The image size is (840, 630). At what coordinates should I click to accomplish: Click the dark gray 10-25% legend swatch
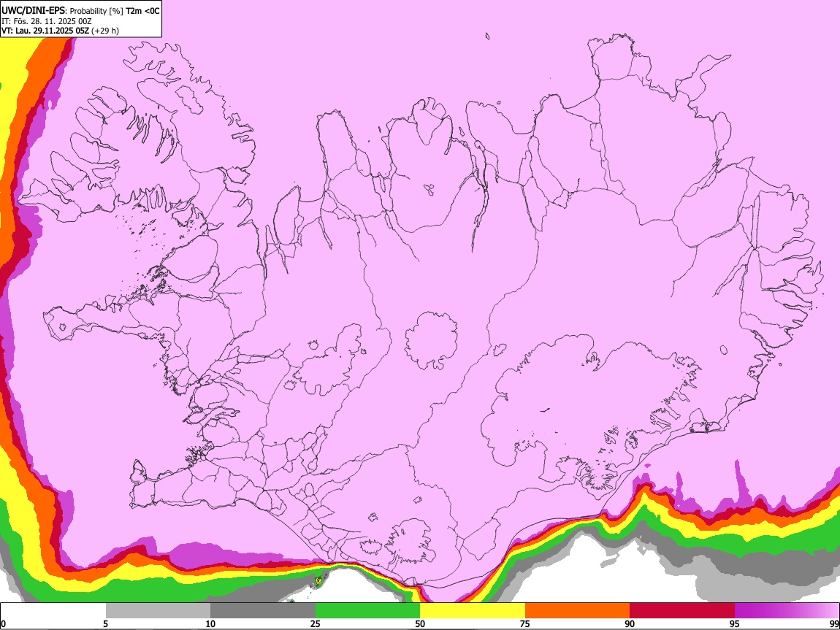pos(263,611)
